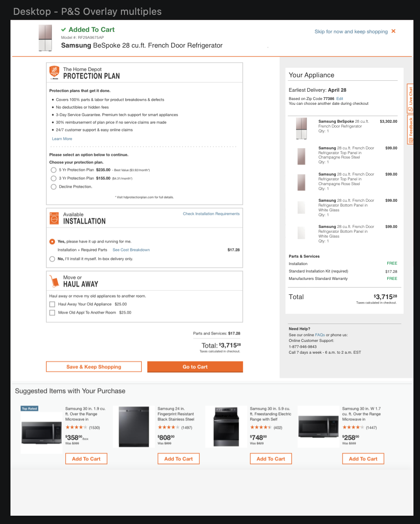Click the Available Installation section icon

55,218
